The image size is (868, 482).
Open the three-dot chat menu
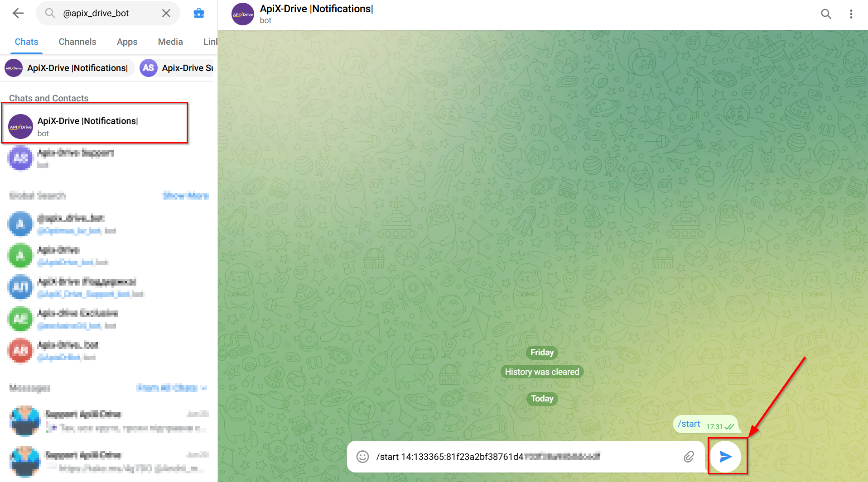pos(851,14)
